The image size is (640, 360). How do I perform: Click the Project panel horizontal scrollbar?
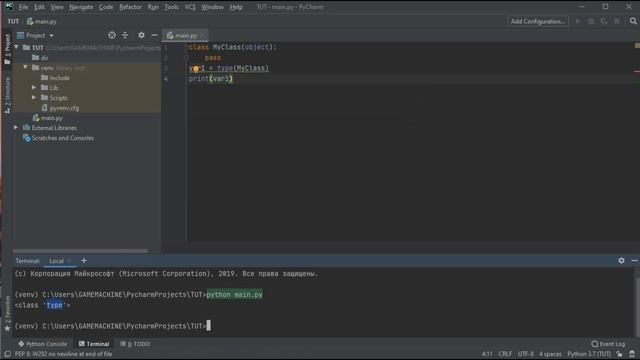pos(80,251)
